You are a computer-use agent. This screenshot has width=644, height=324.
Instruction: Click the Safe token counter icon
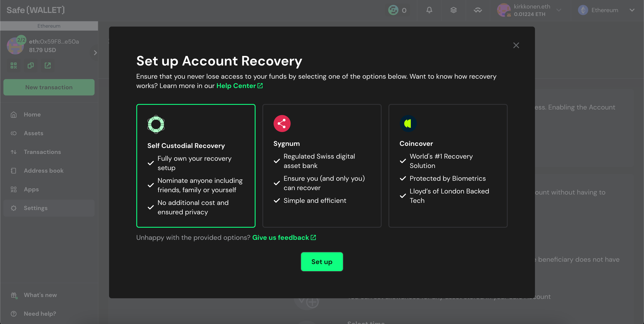(x=397, y=10)
